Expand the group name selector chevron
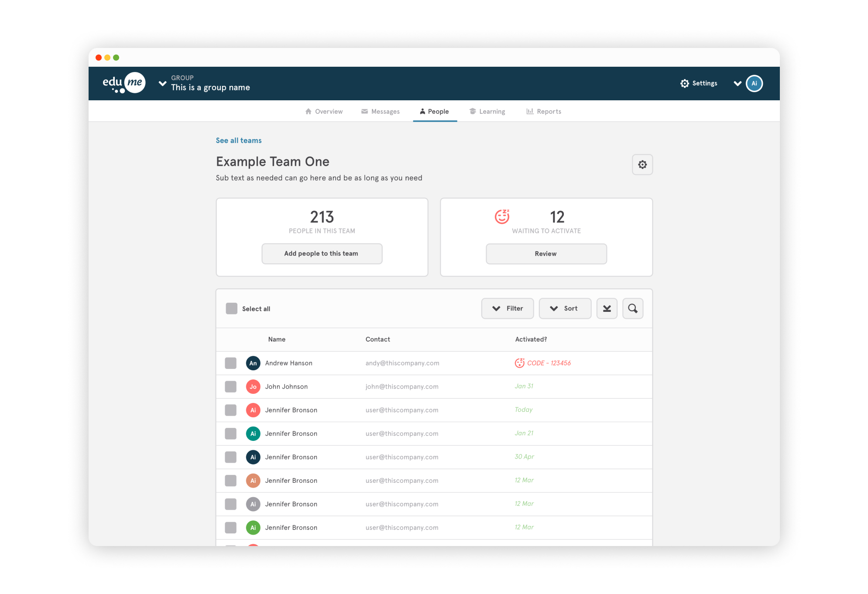The height and width of the screenshot is (594, 868). pyautogui.click(x=162, y=83)
